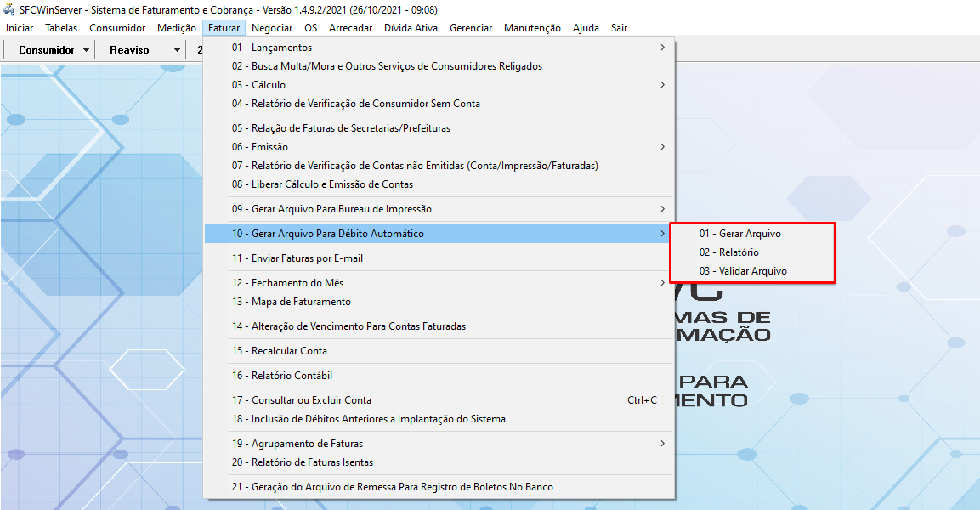Open the Dívida Ativa menu
Viewport: 980px width, 510px height.
coord(411,28)
